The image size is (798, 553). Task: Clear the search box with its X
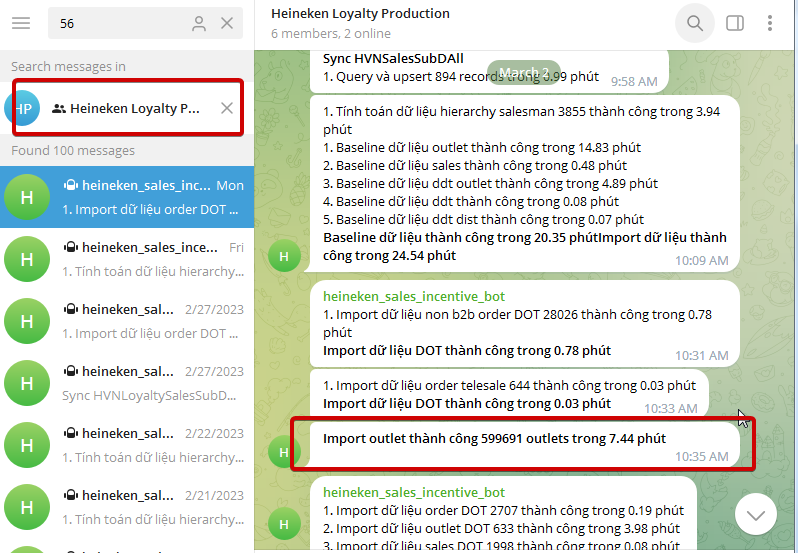coord(227,23)
